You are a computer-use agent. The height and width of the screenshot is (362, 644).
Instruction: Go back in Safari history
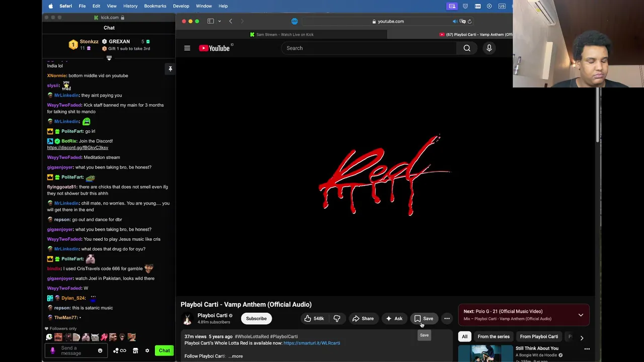(230, 21)
